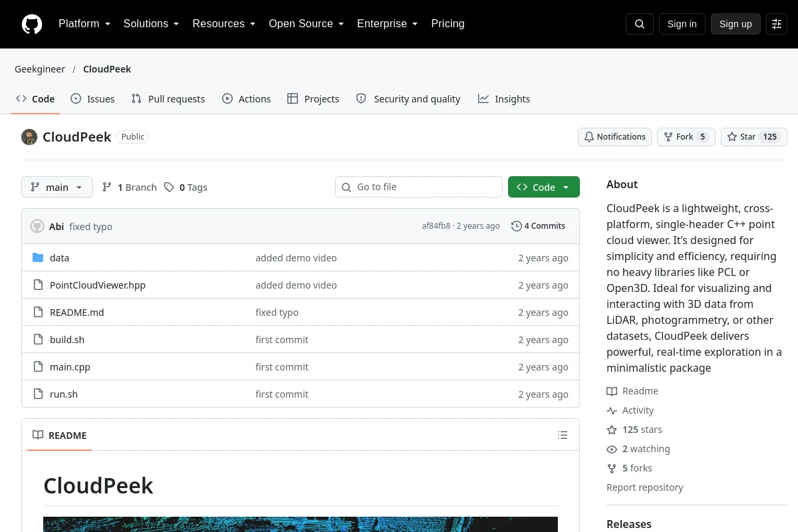This screenshot has height=532, width=798.
Task: Open Report repository link
Action: coord(645,487)
